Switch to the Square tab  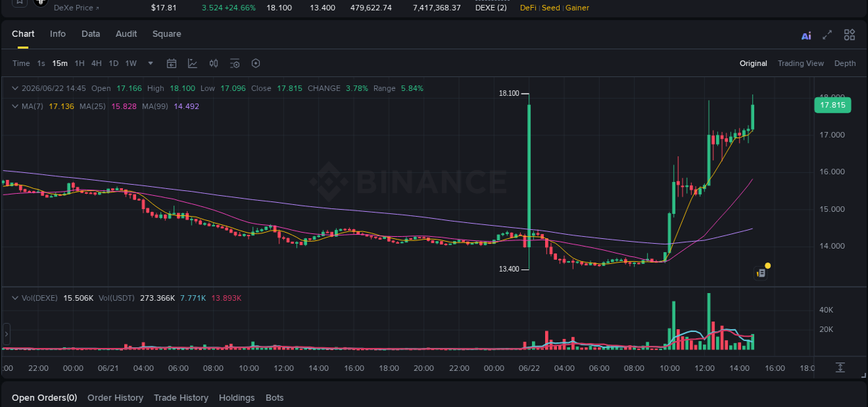tap(167, 34)
